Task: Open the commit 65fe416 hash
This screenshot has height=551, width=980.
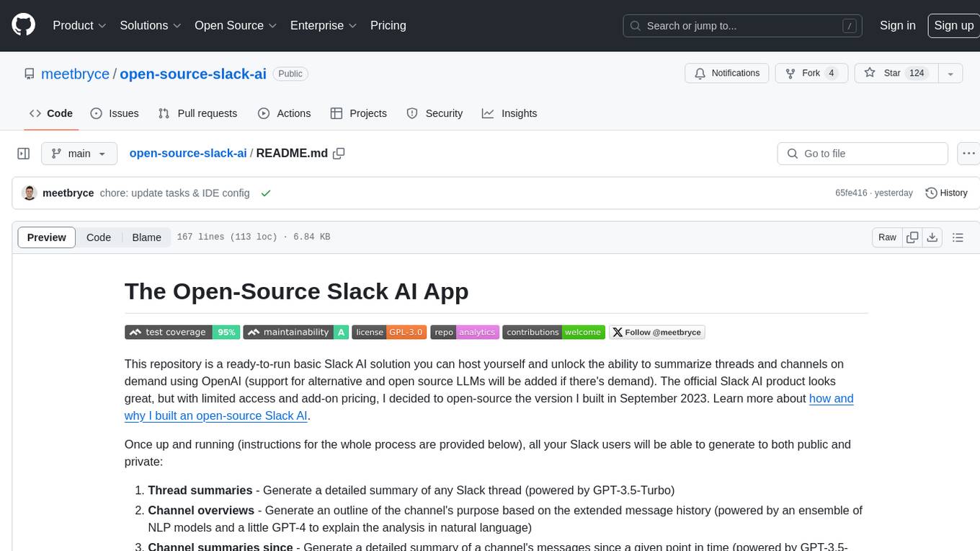Action: pos(851,193)
